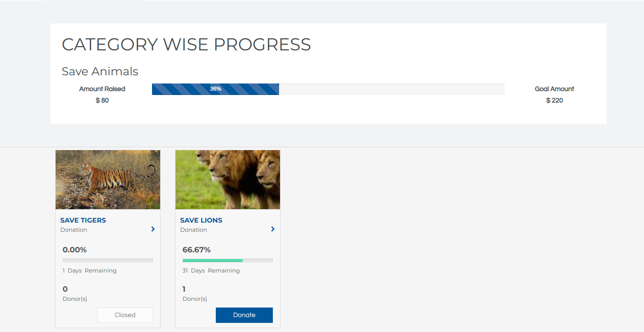Select the tiger photo thumbnail

coord(108,180)
